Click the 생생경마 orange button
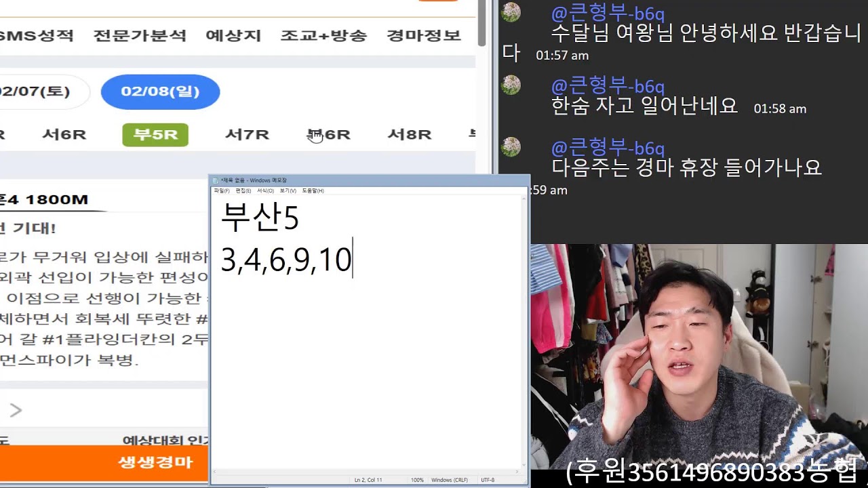This screenshot has height=488, width=868. 104,463
